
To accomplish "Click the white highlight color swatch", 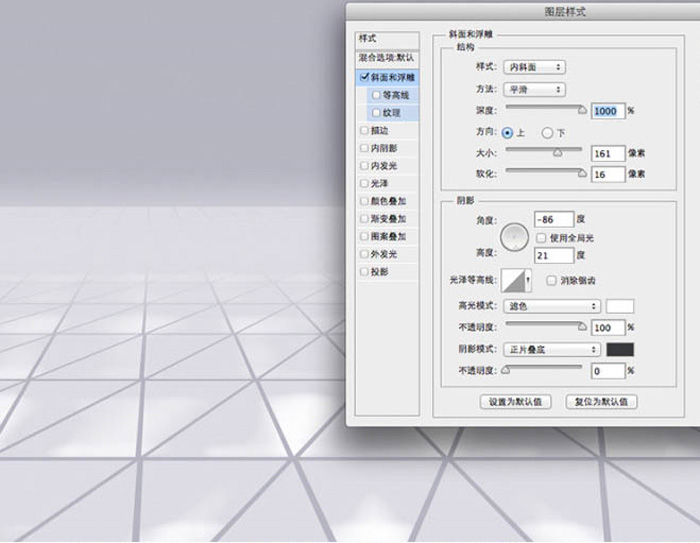I will (x=620, y=306).
